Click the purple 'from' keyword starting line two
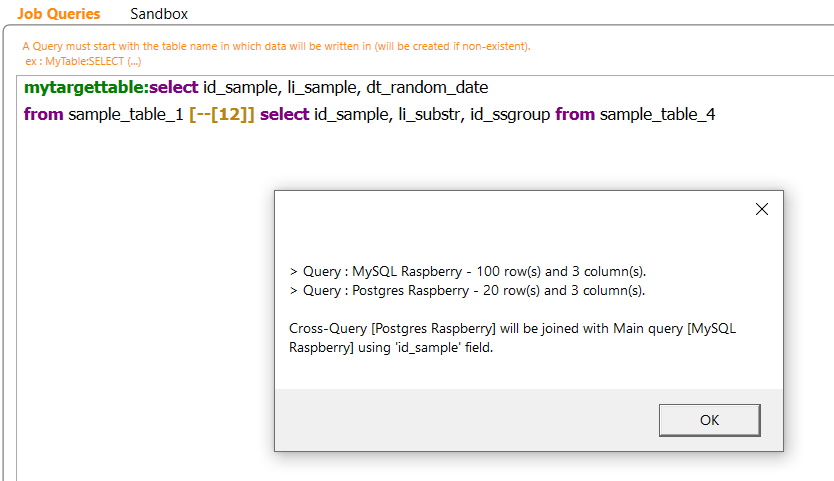834x481 pixels. [44, 114]
